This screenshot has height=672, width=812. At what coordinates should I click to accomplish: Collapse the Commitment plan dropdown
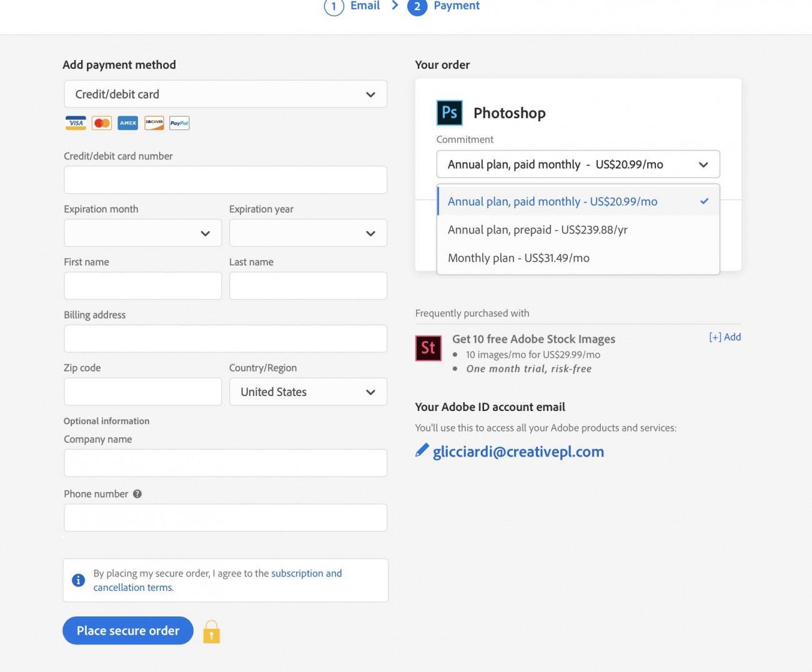click(x=578, y=164)
